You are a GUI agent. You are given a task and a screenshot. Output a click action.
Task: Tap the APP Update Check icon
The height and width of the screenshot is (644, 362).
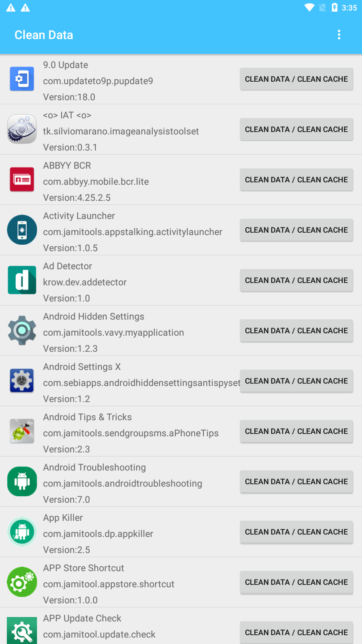(22, 631)
